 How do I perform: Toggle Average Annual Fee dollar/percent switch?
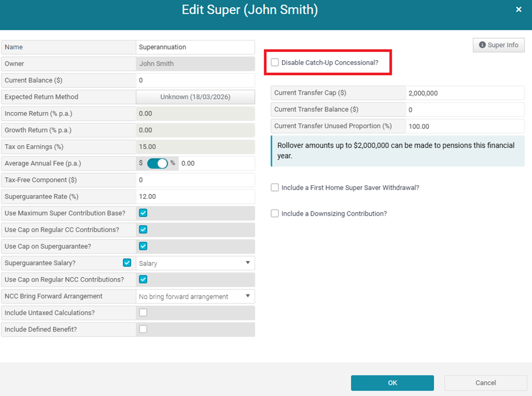coord(157,163)
